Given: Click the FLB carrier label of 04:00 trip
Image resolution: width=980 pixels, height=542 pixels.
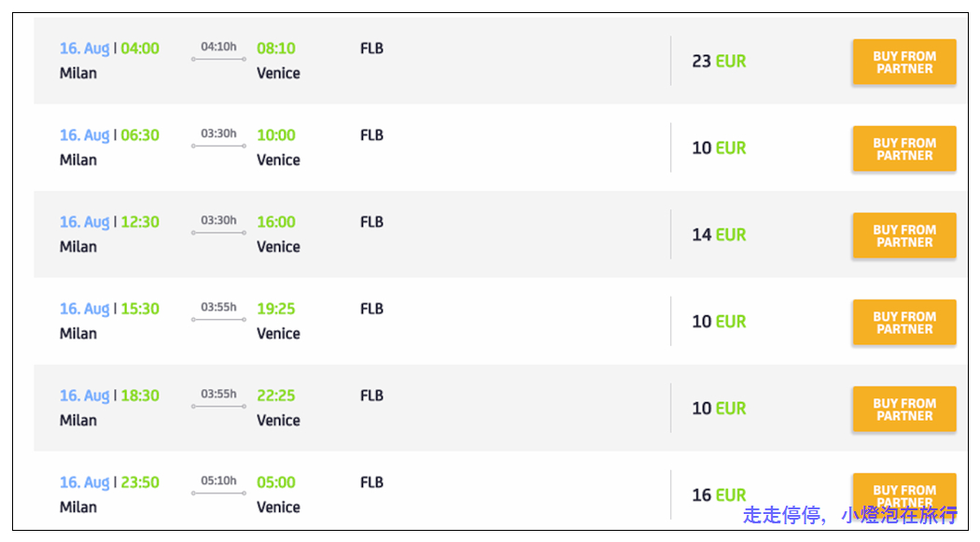Looking at the screenshot, I should point(371,49).
